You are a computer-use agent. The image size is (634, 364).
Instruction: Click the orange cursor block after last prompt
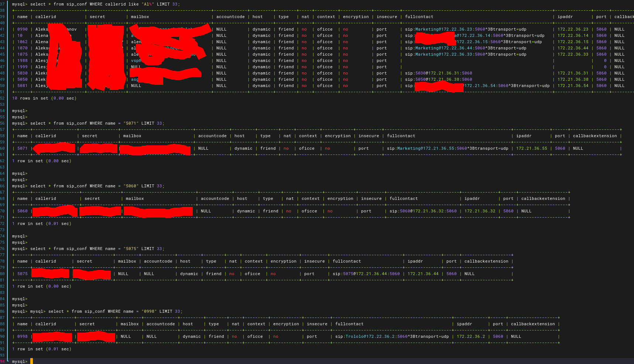(x=31, y=361)
